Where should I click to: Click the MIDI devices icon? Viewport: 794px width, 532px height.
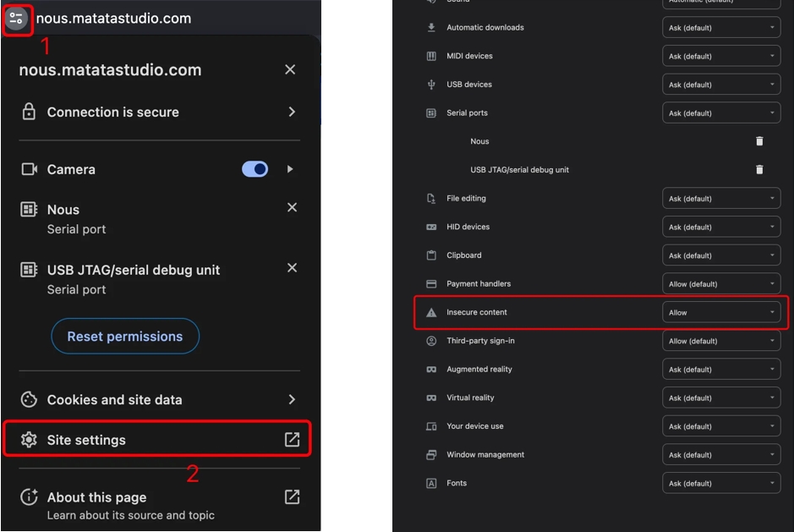pos(431,56)
